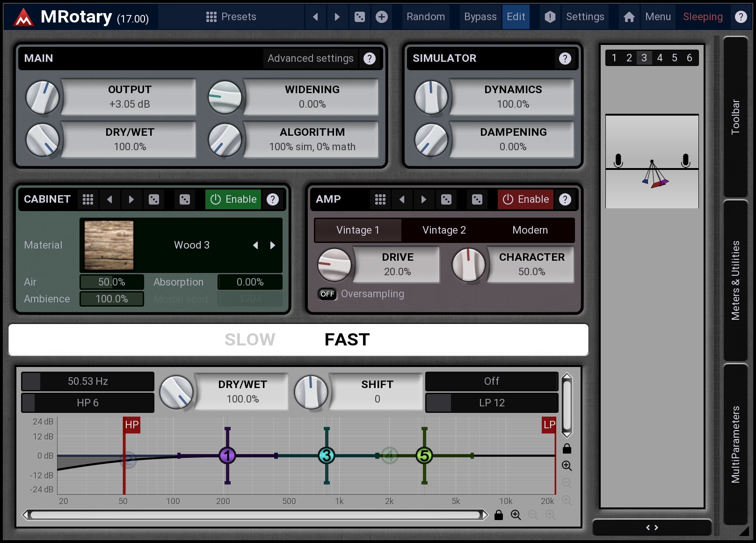Open the Presets browser
Viewport: 756px width, 543px height.
tap(231, 17)
